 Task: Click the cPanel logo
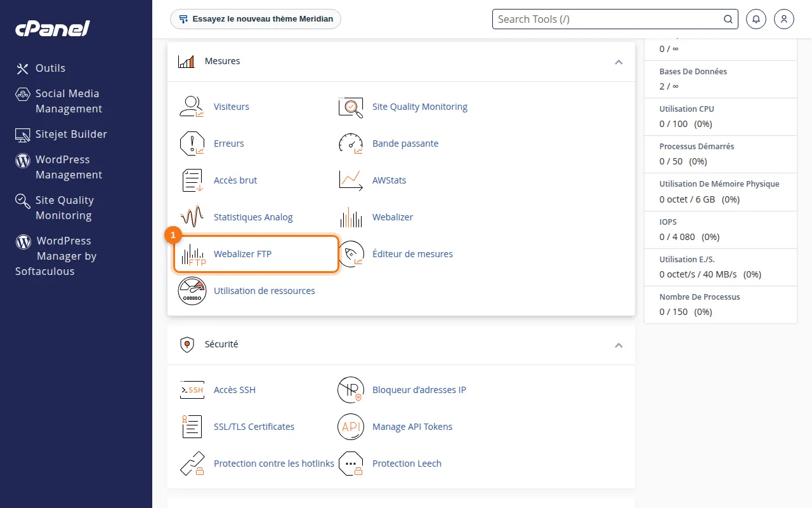click(53, 29)
